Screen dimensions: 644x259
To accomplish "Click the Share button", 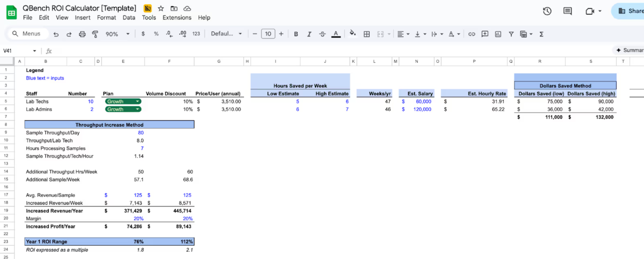I will click(x=629, y=11).
